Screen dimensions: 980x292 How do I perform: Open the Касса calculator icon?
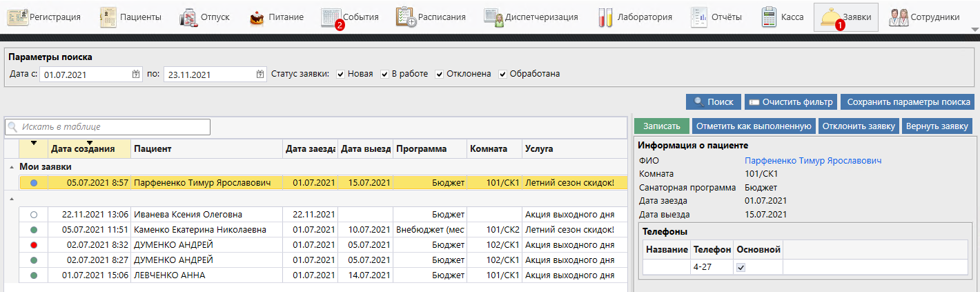770,17
